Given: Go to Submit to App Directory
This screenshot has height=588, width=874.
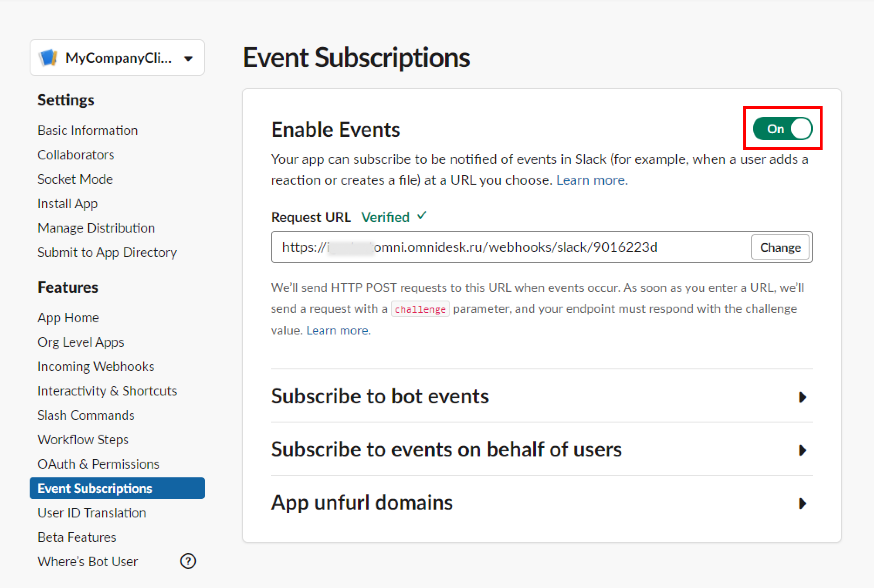Looking at the screenshot, I should point(107,252).
